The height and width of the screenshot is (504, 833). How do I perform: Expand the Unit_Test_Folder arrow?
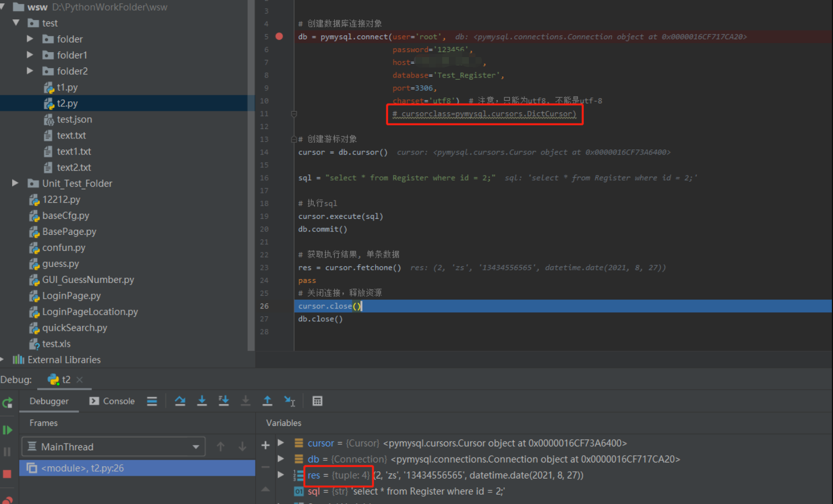click(16, 183)
